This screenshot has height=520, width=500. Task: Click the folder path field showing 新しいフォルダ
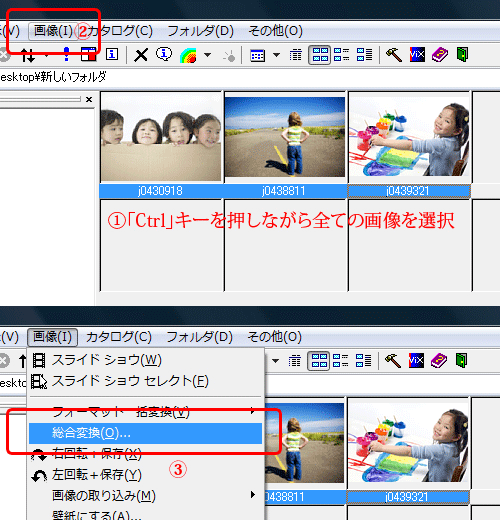(x=250, y=78)
